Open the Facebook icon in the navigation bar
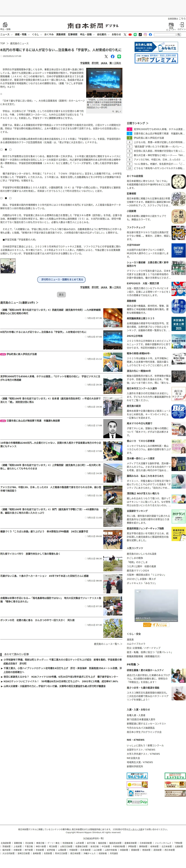The image size is (186, 868). [150, 34]
